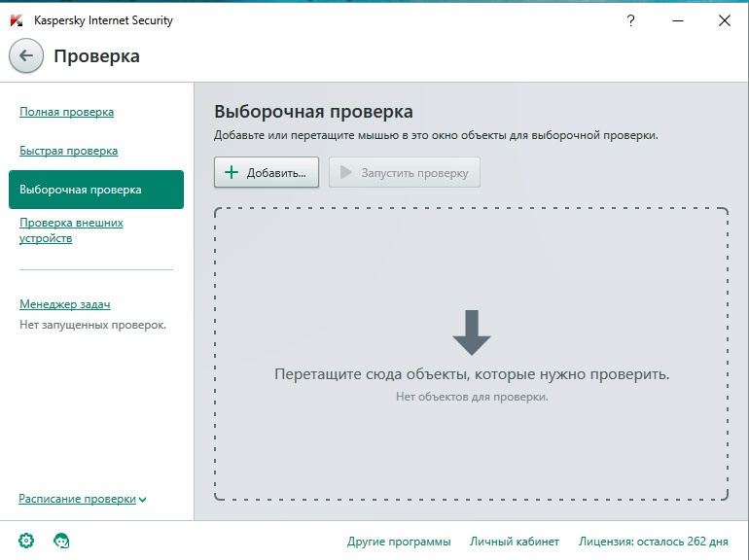749x560 pixels.
Task: Click the drop area with the down arrow
Action: click(472, 354)
